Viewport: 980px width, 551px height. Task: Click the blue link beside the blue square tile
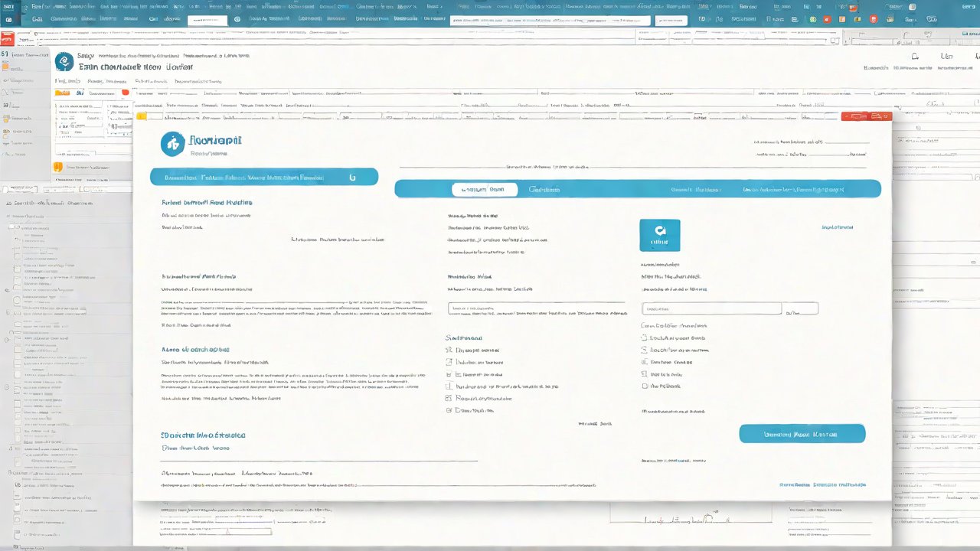(837, 227)
